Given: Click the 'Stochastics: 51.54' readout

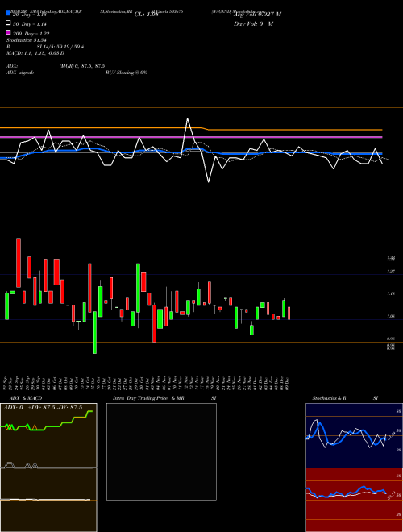Looking at the screenshot, I should [x=26, y=40].
